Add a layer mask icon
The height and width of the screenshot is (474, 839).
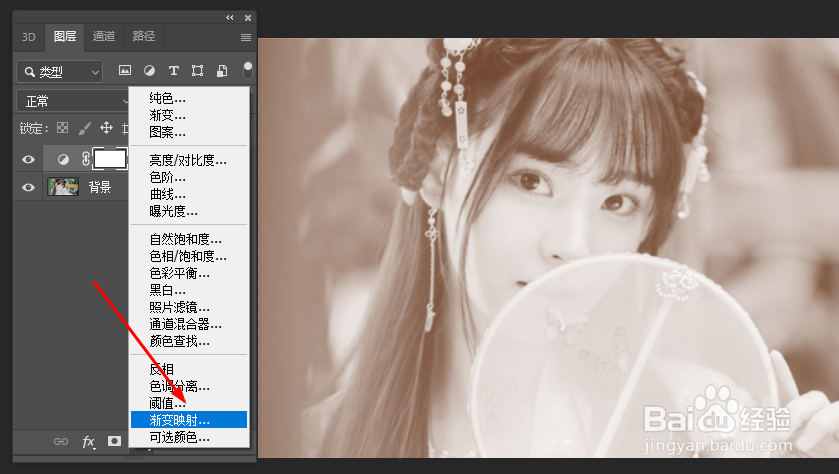(x=114, y=441)
